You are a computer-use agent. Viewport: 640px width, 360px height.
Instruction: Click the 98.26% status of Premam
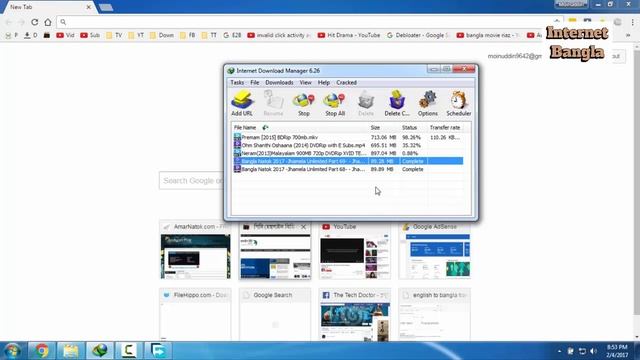pyautogui.click(x=411, y=138)
